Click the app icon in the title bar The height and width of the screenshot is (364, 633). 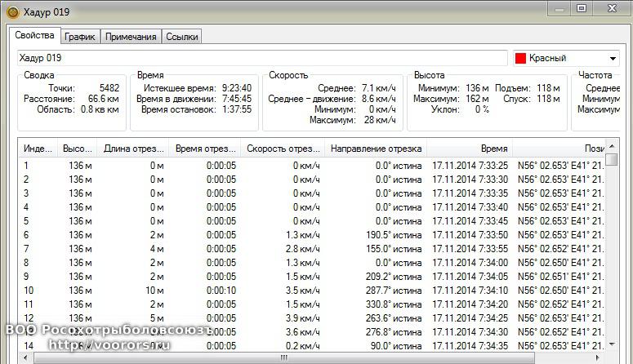[x=10, y=11]
